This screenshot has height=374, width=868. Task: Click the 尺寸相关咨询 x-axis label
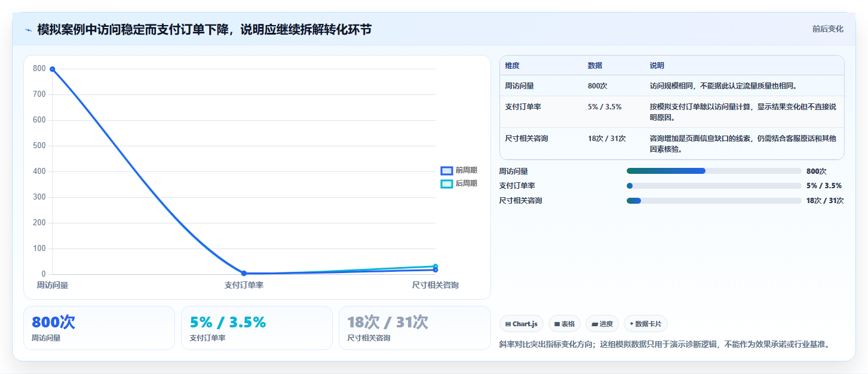click(x=435, y=286)
